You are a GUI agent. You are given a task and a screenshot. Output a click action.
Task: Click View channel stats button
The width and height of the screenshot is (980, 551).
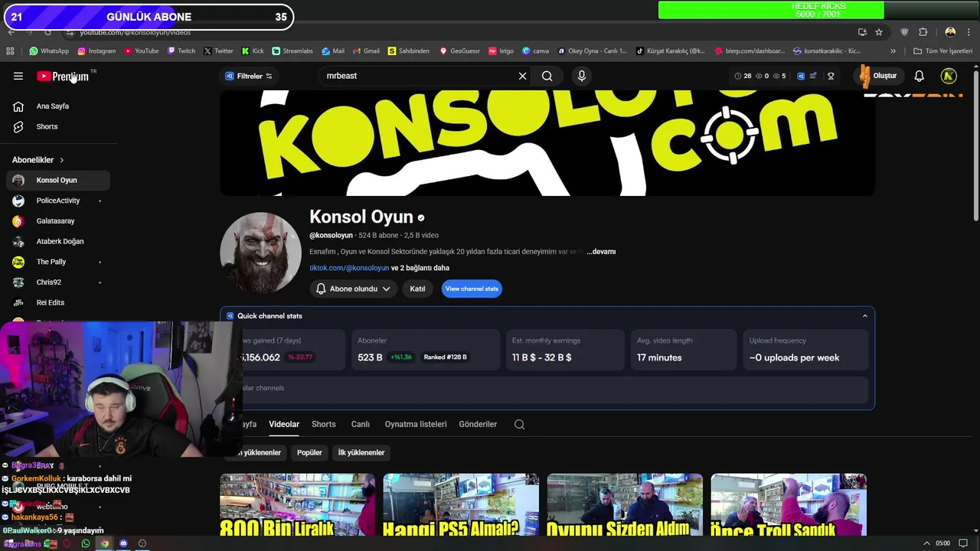(x=472, y=289)
